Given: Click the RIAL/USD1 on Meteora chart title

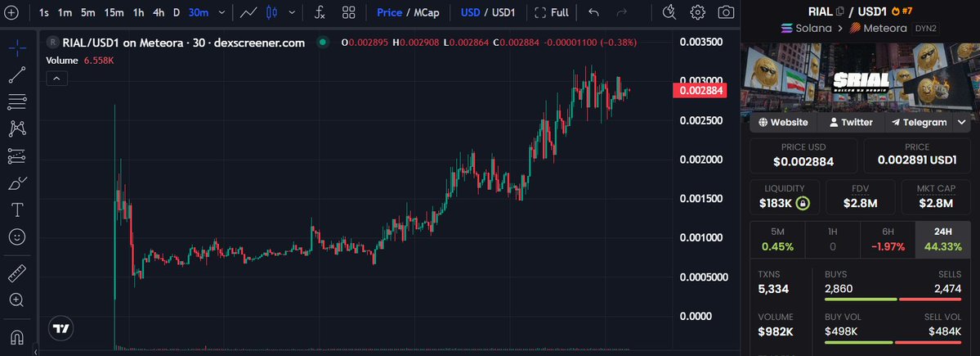Looking at the screenshot, I should pos(183,43).
